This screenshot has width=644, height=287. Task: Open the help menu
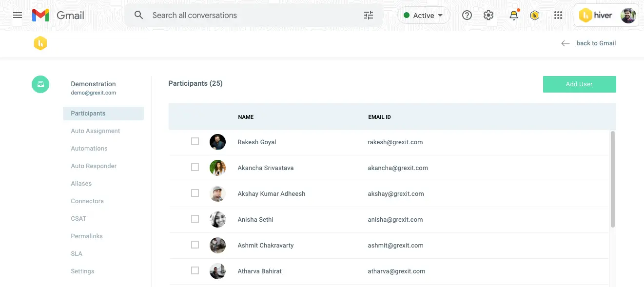(467, 15)
